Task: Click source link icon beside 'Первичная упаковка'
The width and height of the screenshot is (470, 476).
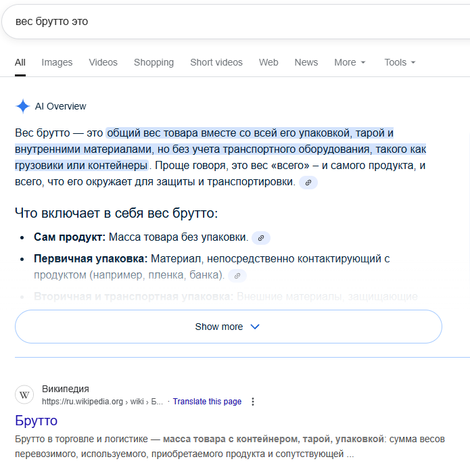Action: coord(237,275)
